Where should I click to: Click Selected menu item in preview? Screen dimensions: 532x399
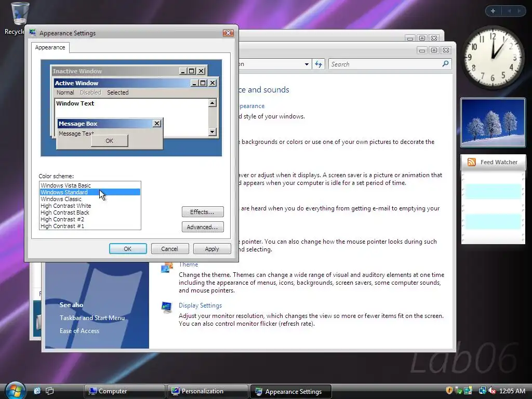coord(118,92)
